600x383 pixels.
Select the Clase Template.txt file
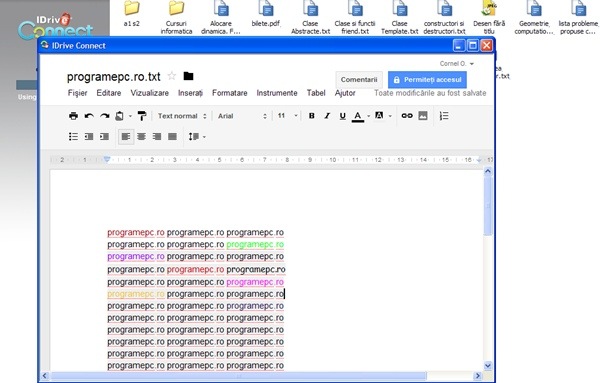click(x=399, y=17)
